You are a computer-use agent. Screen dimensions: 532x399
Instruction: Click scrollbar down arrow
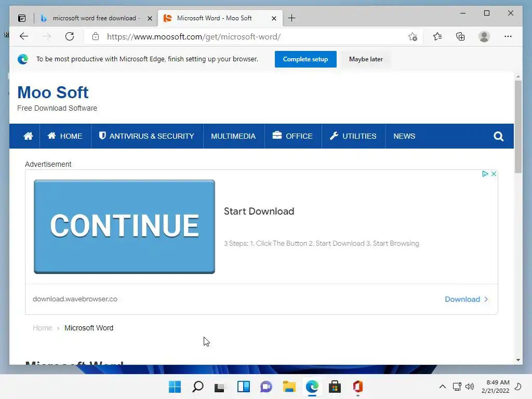[518, 360]
